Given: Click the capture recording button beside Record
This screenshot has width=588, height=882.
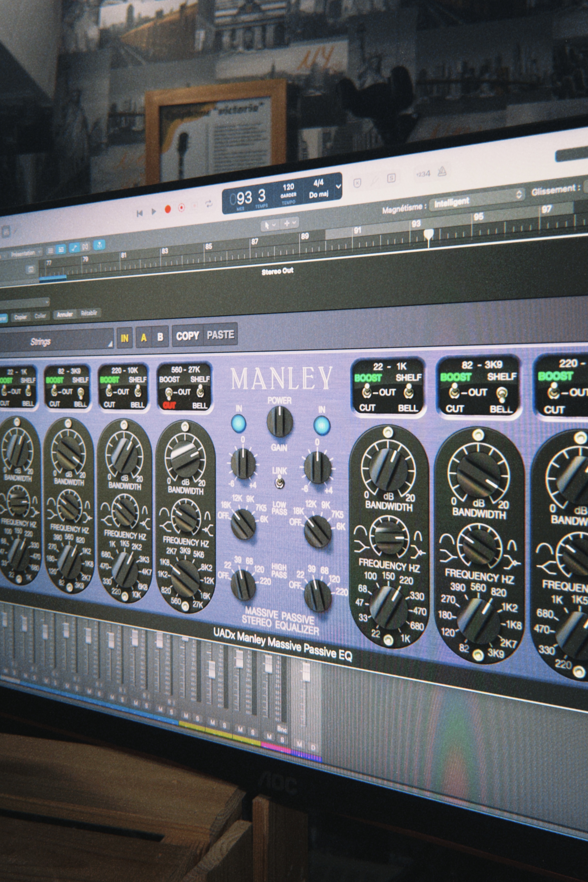Looking at the screenshot, I should [182, 207].
